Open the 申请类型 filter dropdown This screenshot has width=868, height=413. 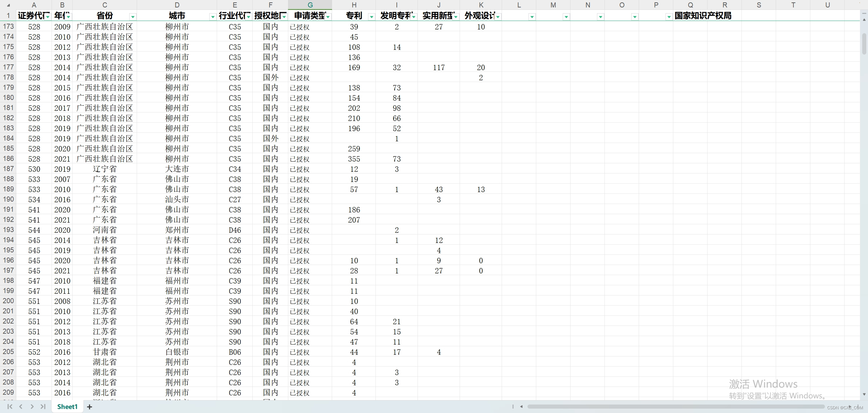(x=328, y=17)
